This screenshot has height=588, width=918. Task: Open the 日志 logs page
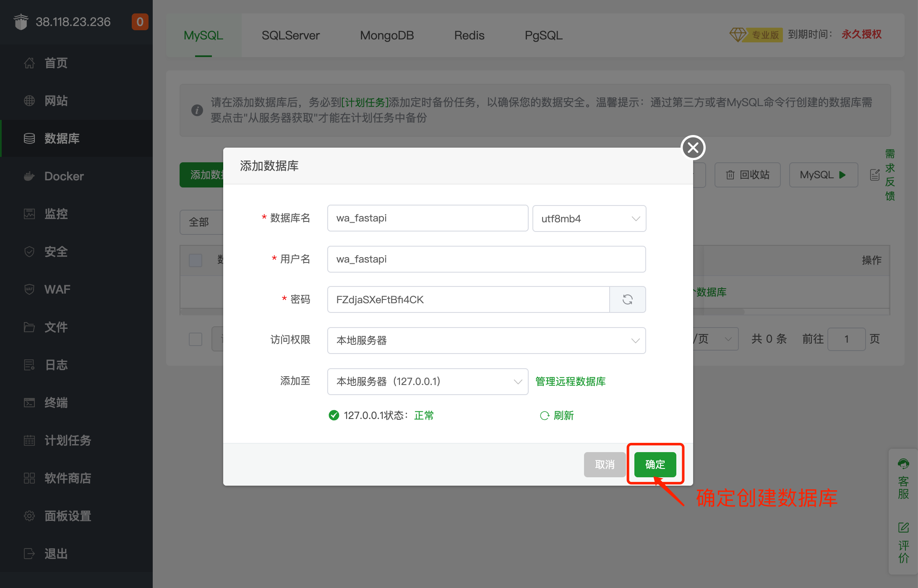[x=76, y=365]
